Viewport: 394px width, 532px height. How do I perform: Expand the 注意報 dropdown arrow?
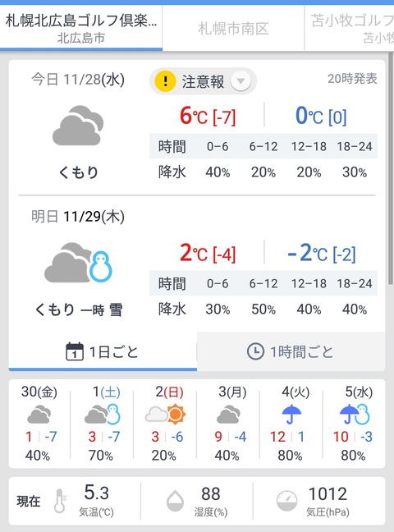coord(241,81)
